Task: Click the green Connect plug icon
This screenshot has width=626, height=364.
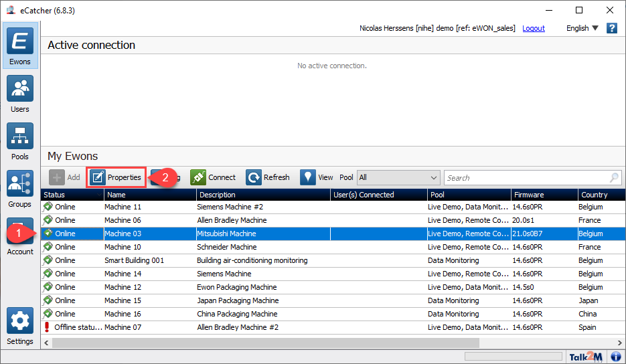Action: [198, 177]
